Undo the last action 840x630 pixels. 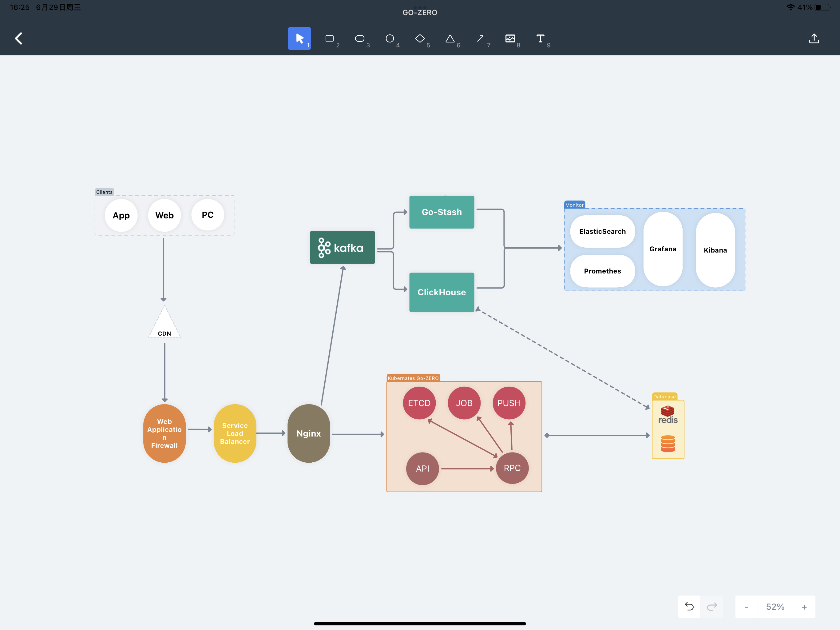pyautogui.click(x=689, y=606)
